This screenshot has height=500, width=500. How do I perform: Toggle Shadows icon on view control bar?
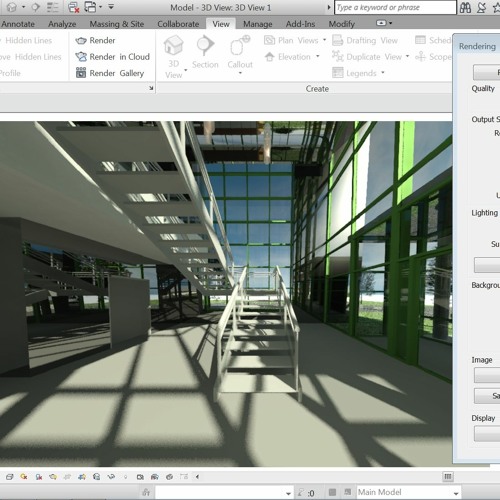[x=39, y=477]
